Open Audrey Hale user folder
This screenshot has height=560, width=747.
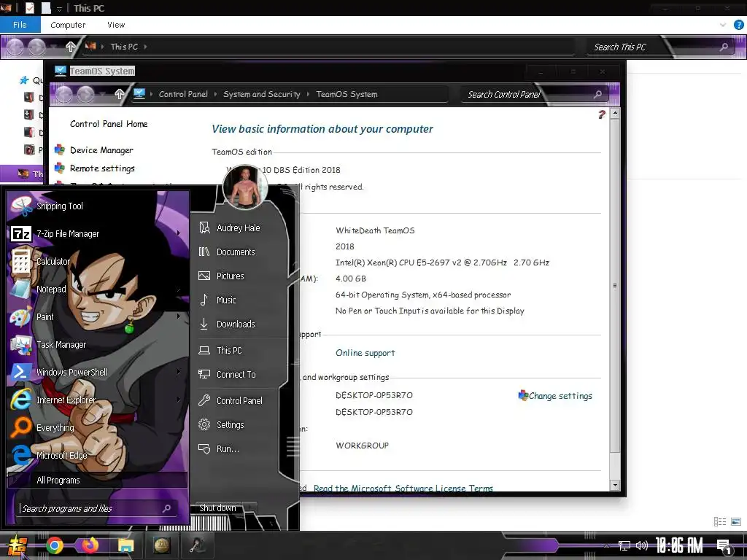239,227
